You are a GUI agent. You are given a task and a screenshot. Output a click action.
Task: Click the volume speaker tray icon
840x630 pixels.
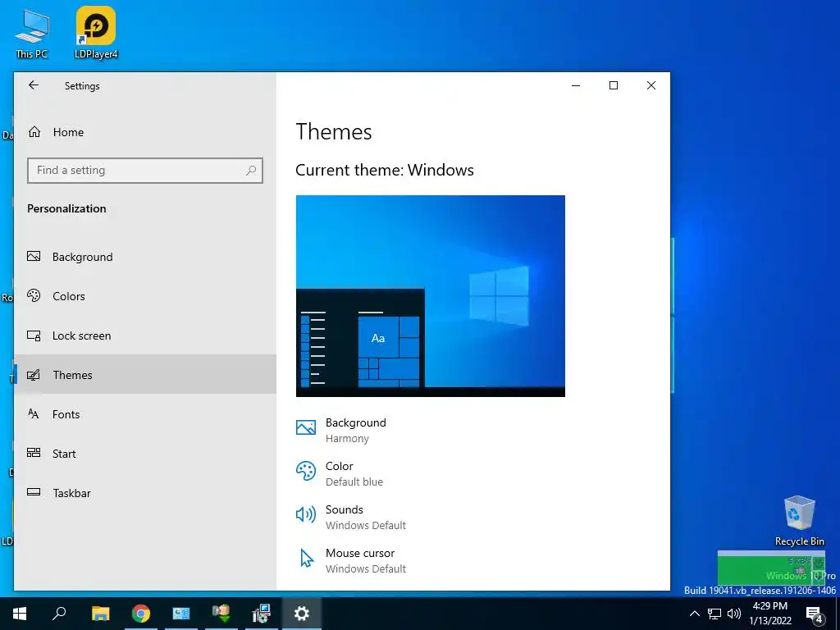(734, 614)
